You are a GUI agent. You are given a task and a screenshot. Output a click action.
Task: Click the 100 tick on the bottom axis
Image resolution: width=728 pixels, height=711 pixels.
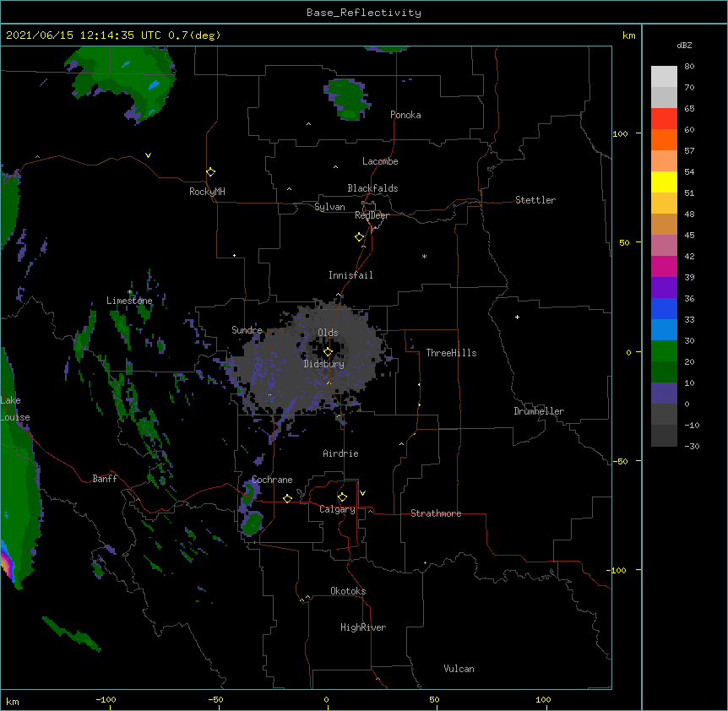[x=543, y=700]
